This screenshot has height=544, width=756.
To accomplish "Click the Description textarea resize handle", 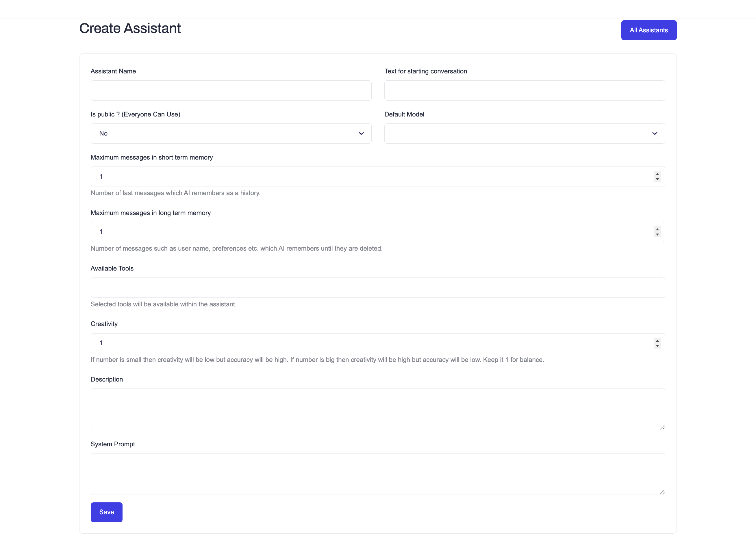I will [x=663, y=428].
